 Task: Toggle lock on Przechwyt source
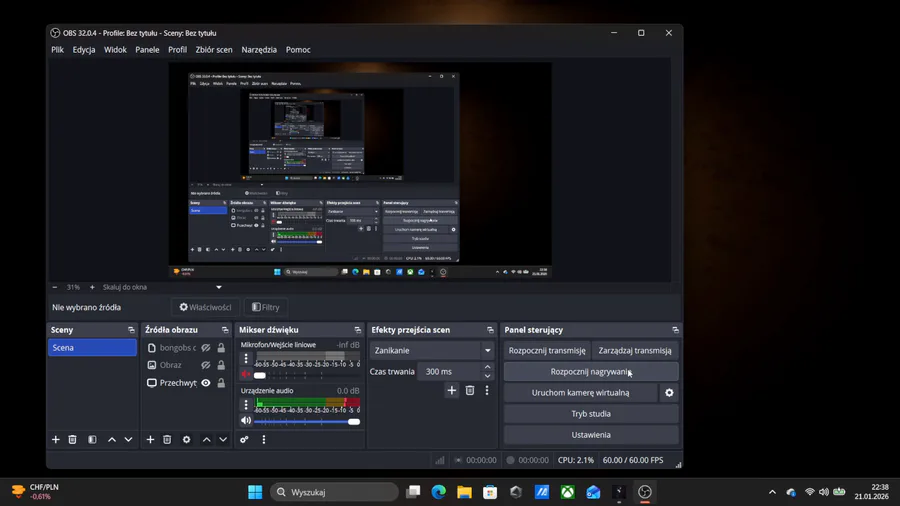tap(221, 383)
